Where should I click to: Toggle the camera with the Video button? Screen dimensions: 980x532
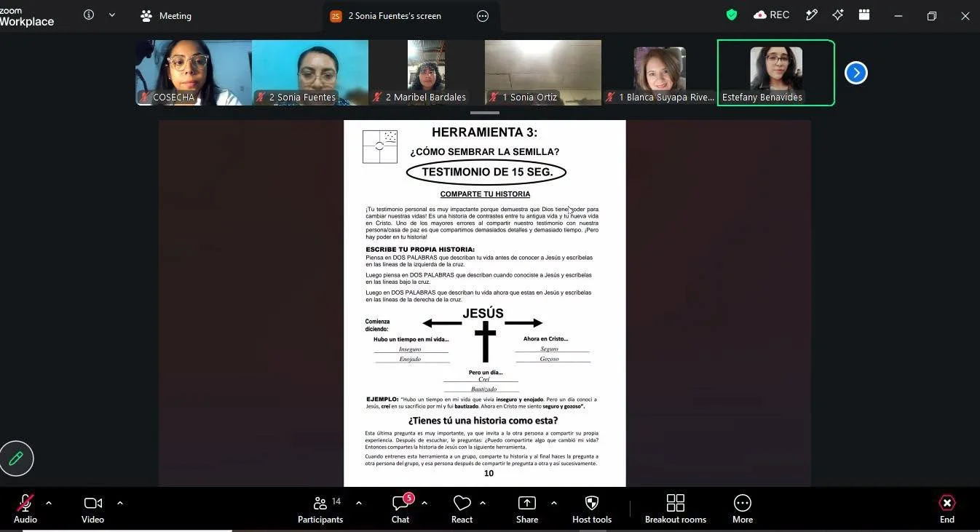point(92,509)
